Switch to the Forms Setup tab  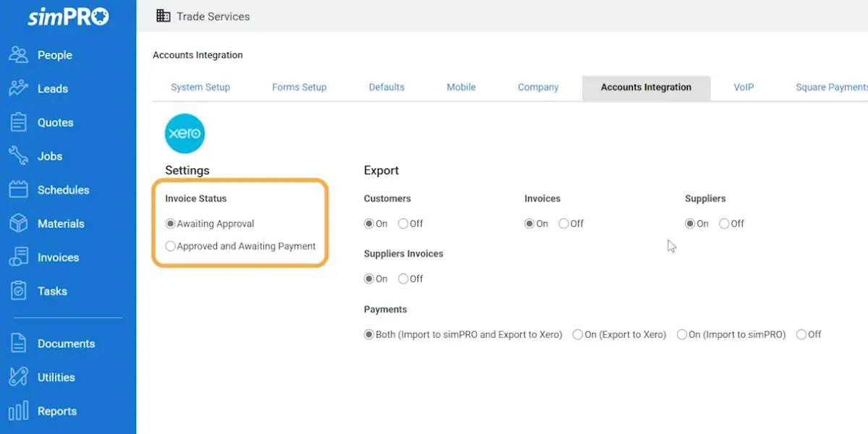pos(299,87)
